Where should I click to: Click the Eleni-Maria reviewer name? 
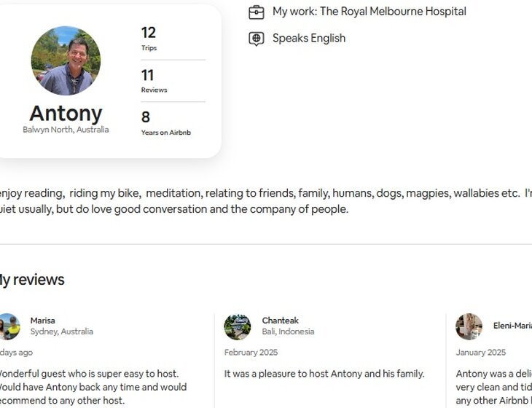512,326
